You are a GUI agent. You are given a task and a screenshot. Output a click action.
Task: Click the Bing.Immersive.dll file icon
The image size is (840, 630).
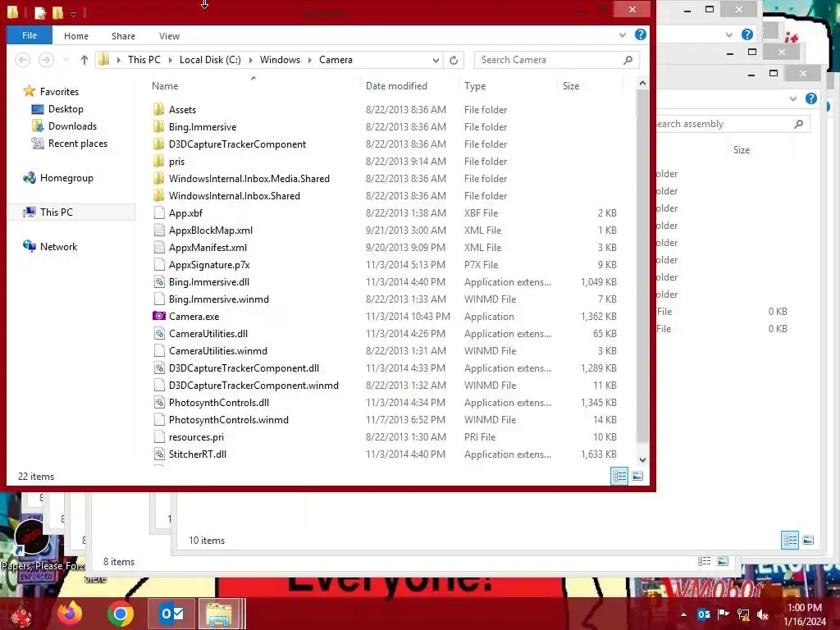[x=158, y=282]
